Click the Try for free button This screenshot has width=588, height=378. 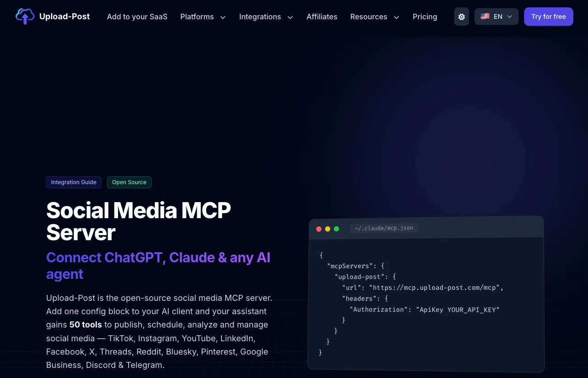click(x=548, y=17)
